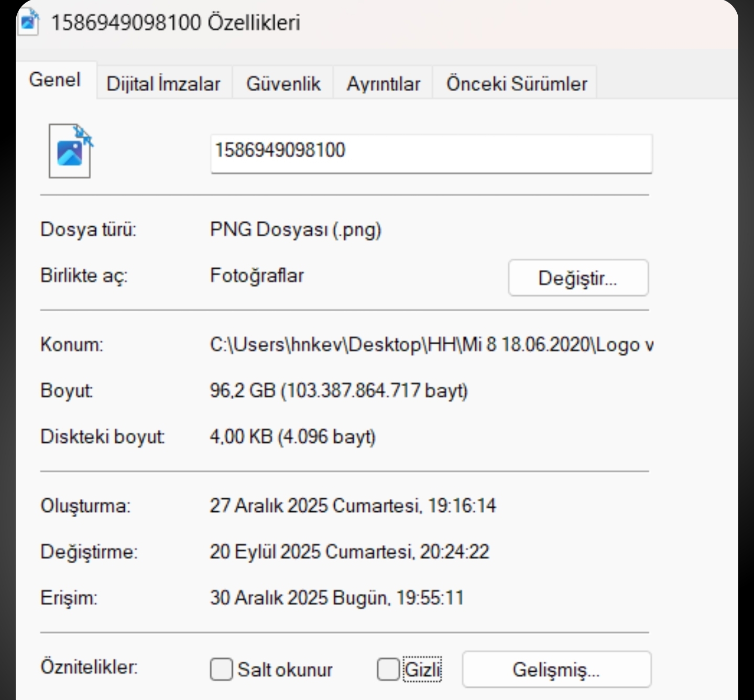
Task: Click the Konum label
Action: click(x=72, y=345)
